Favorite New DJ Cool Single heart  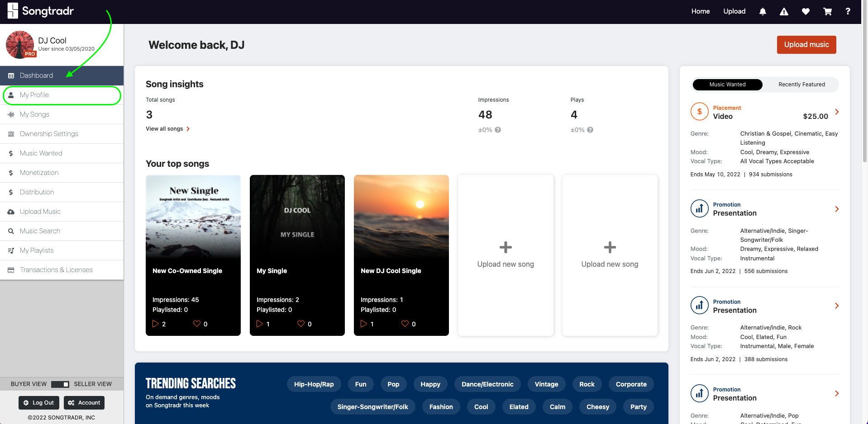405,324
